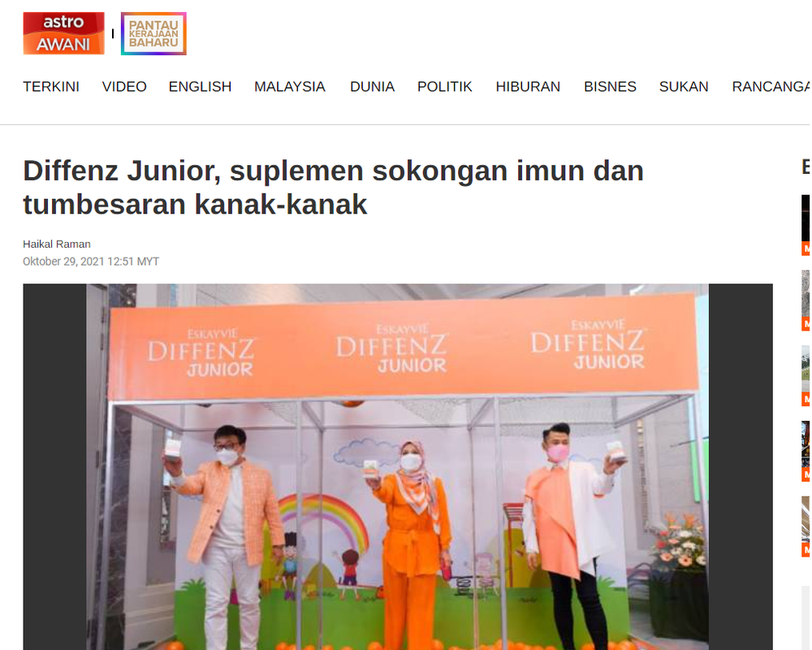This screenshot has width=812, height=650.
Task: Click the Diffenz Junior article headline
Action: pyautogui.click(x=333, y=187)
